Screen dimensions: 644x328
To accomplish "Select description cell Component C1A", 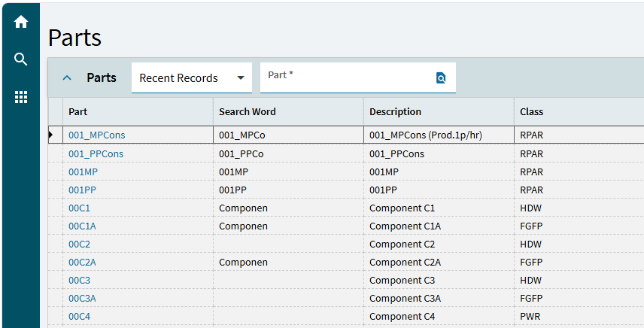I will [439, 226].
